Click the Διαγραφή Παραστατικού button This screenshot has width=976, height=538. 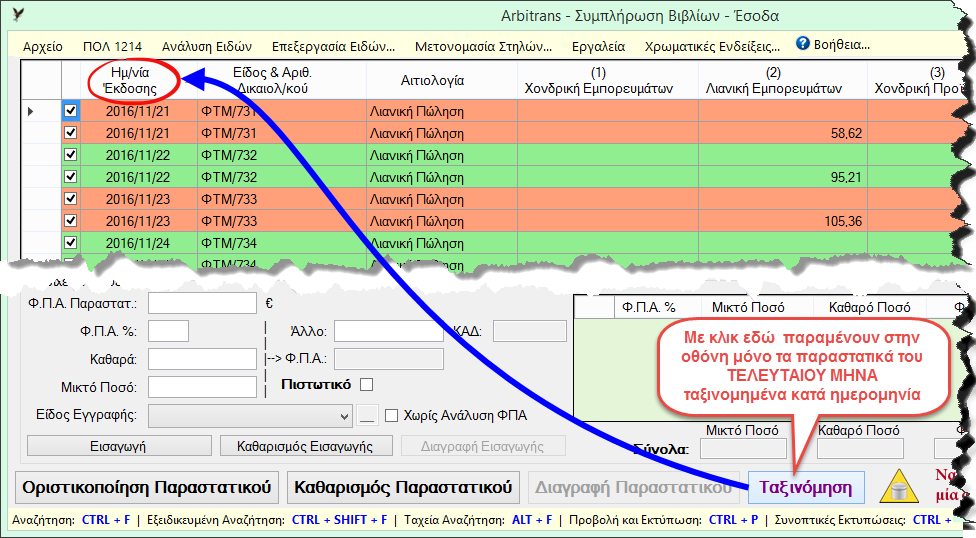[633, 487]
